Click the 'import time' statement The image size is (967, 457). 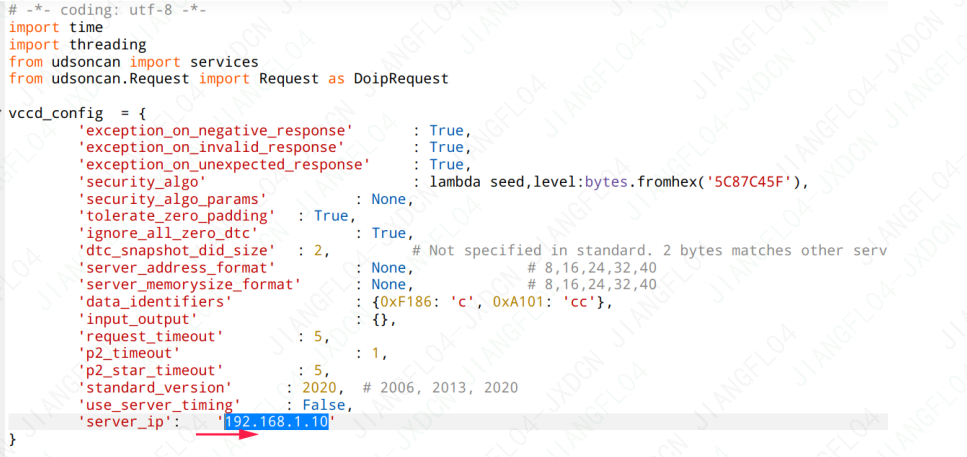[56, 27]
